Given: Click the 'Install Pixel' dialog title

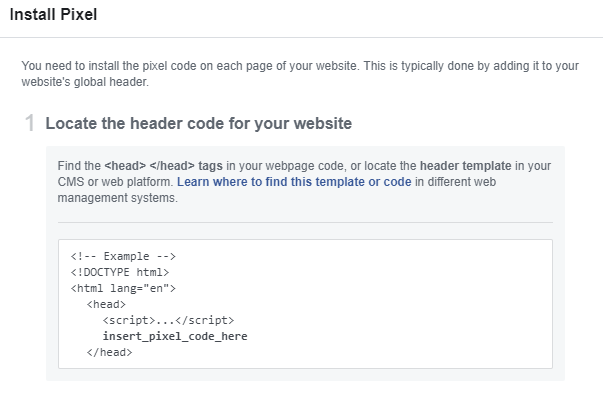Looking at the screenshot, I should pos(53,15).
